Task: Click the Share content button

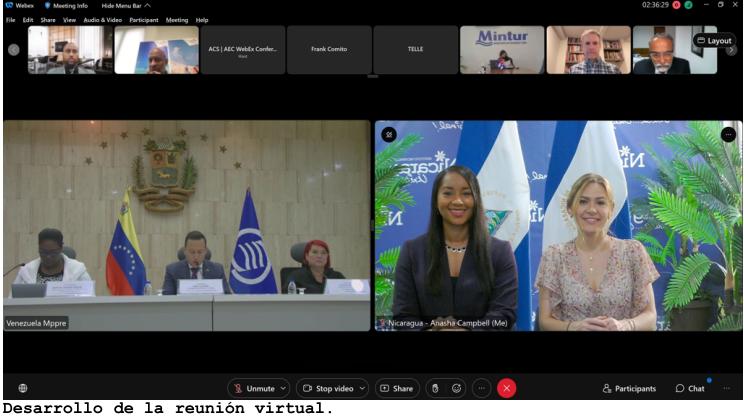Action: click(397, 388)
